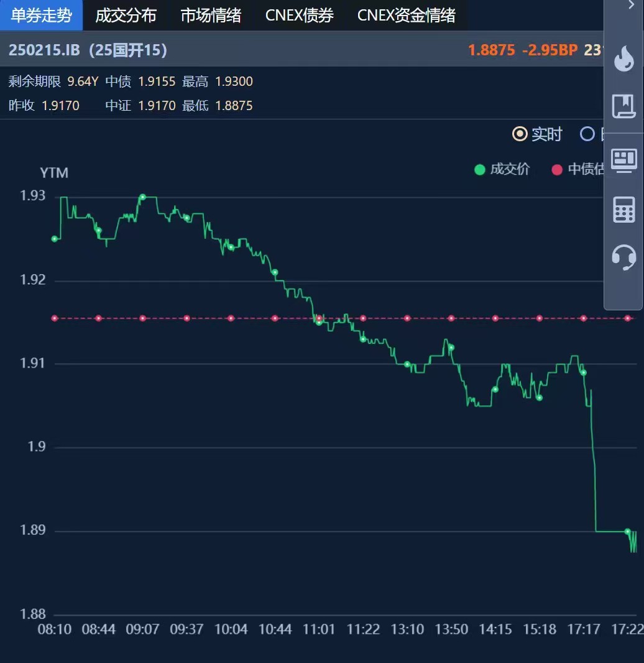Open the calculator tool icon
This screenshot has width=644, height=663.
(x=623, y=209)
